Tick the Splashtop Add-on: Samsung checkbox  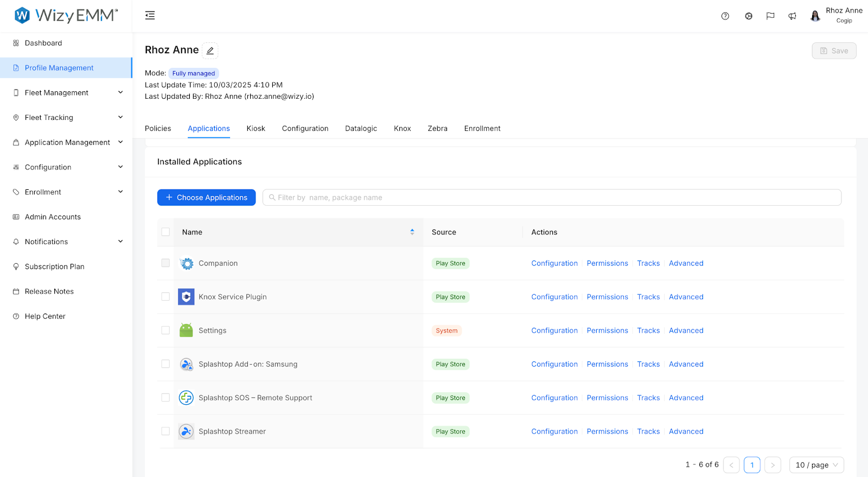(165, 364)
